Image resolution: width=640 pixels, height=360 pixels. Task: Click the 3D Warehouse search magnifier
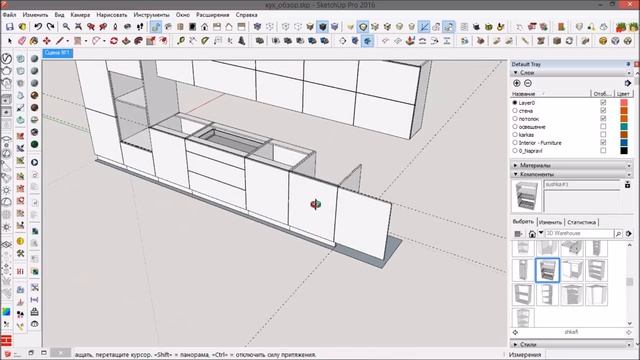pyautogui.click(x=618, y=234)
